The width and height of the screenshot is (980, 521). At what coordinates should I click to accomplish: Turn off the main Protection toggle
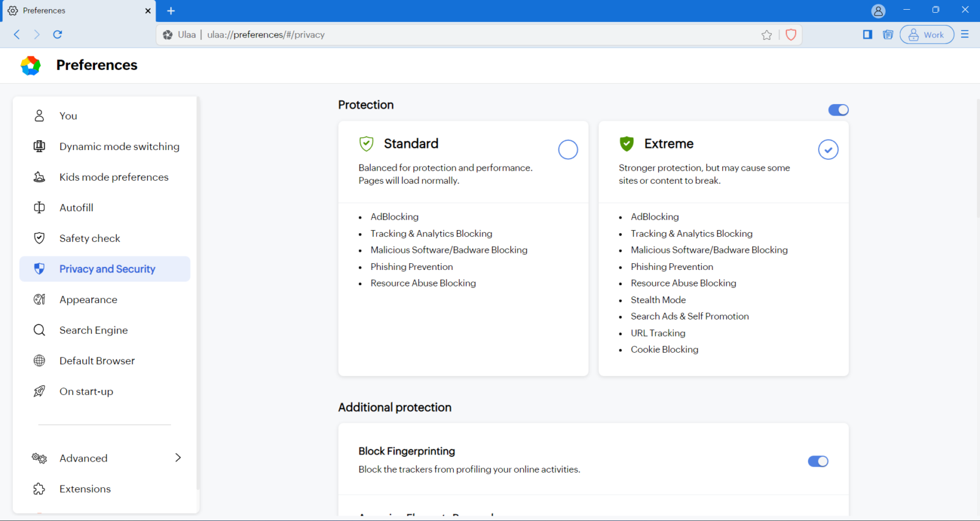coord(838,110)
